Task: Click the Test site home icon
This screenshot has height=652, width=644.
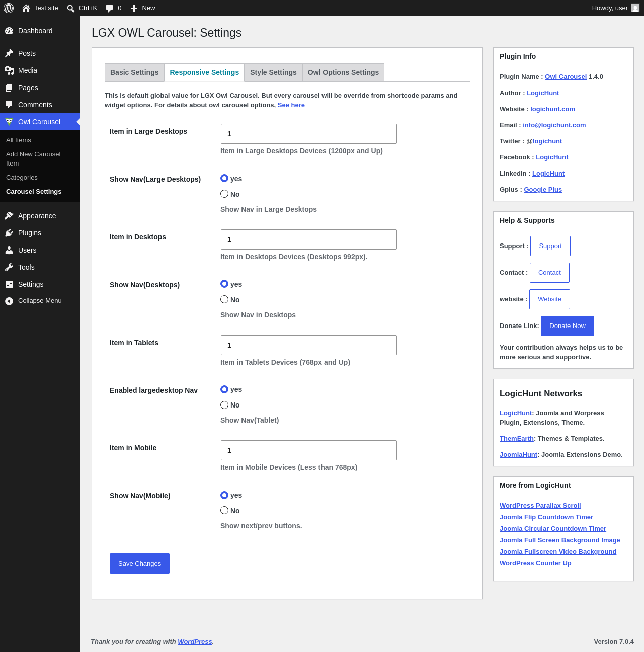Action: 26,8
